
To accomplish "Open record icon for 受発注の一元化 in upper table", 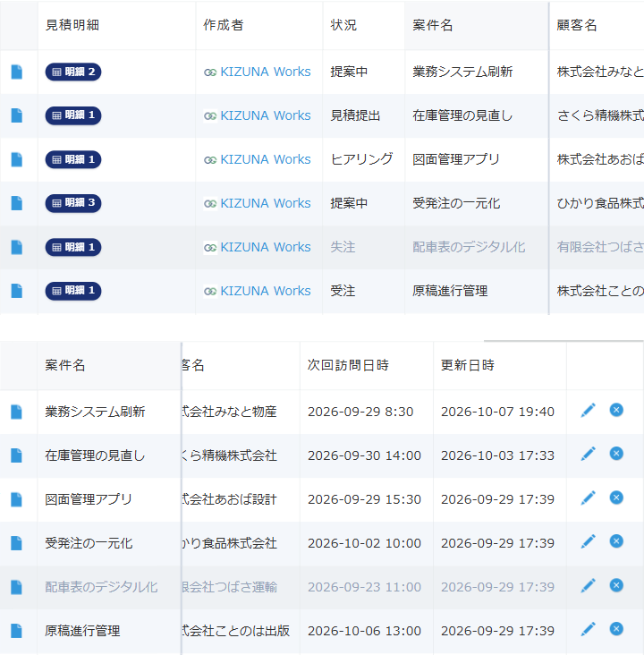I will point(17,203).
